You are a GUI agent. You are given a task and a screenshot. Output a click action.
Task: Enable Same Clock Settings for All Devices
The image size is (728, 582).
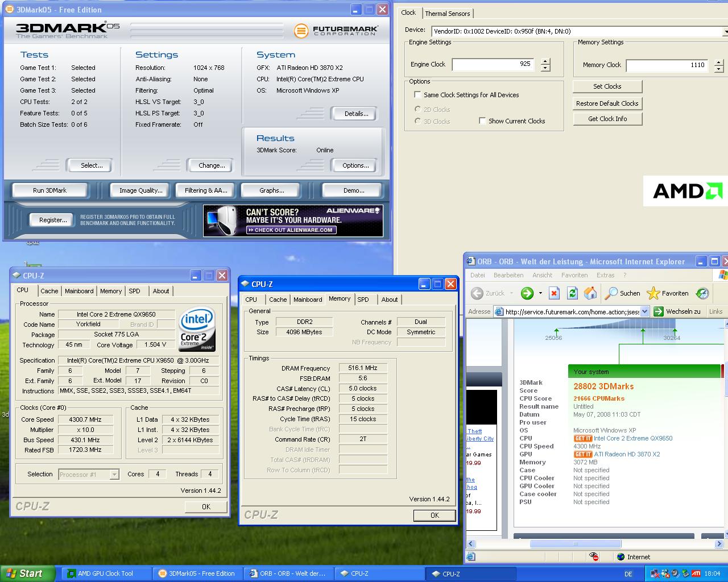click(x=418, y=95)
